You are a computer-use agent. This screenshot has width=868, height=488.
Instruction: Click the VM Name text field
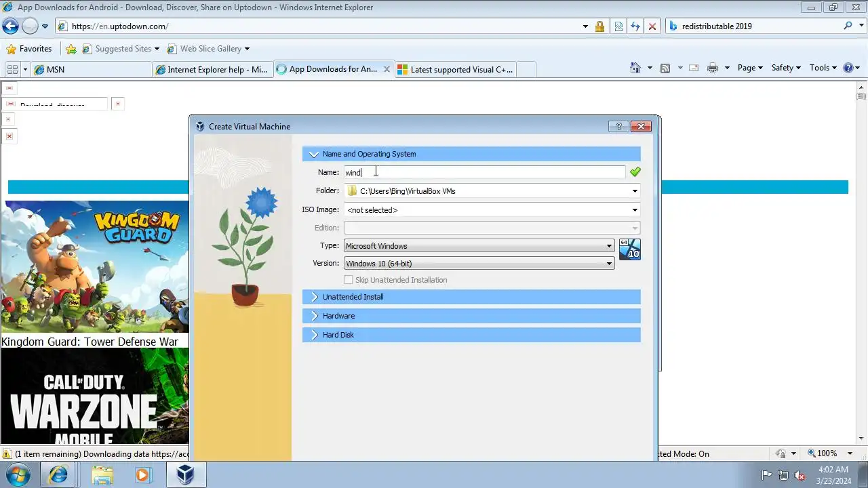485,172
